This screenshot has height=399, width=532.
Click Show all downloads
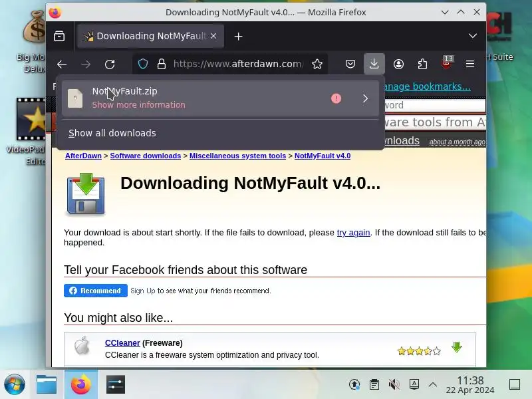(112, 133)
